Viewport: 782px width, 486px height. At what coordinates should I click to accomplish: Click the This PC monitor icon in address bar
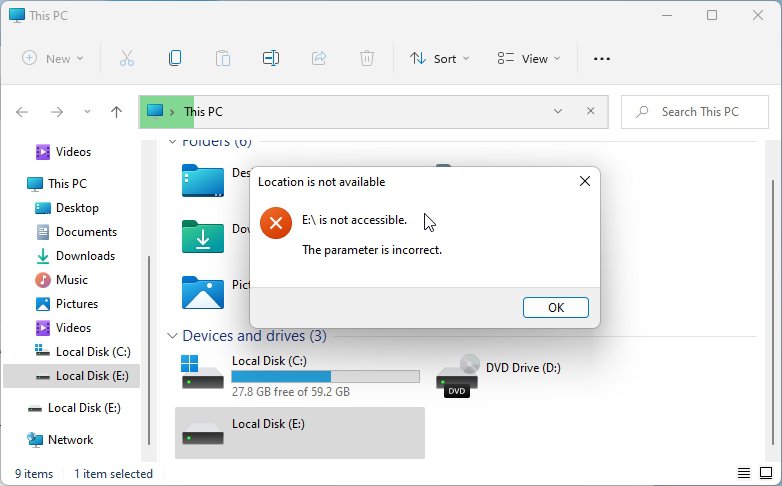pyautogui.click(x=155, y=111)
